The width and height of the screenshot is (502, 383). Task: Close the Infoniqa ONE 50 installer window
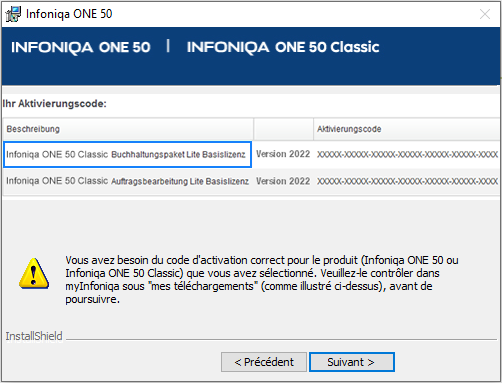pos(485,14)
